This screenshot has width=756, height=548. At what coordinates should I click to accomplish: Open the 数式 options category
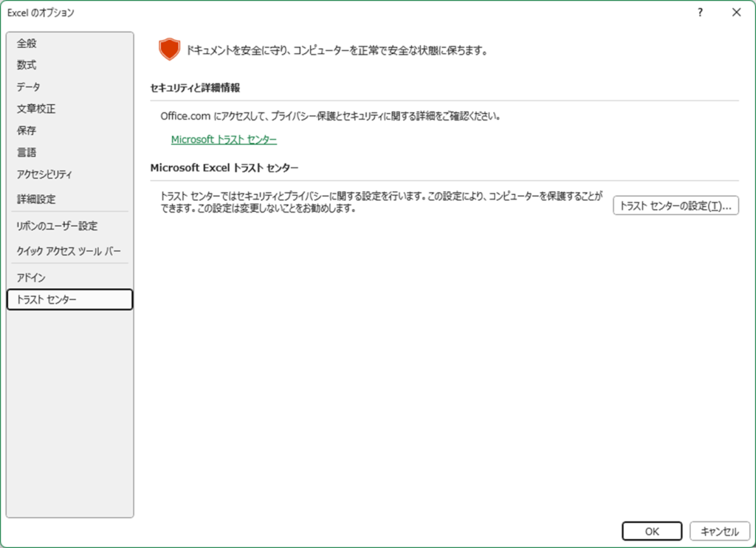pos(27,65)
